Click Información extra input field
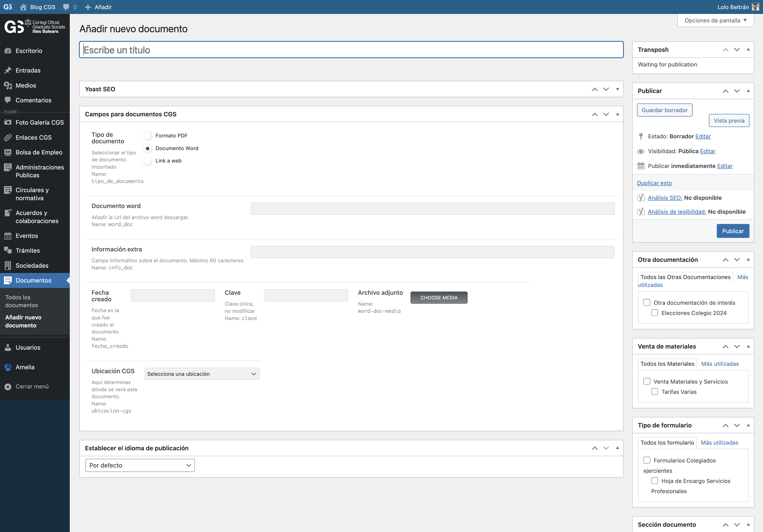Image resolution: width=763 pixels, height=532 pixels. click(x=432, y=252)
